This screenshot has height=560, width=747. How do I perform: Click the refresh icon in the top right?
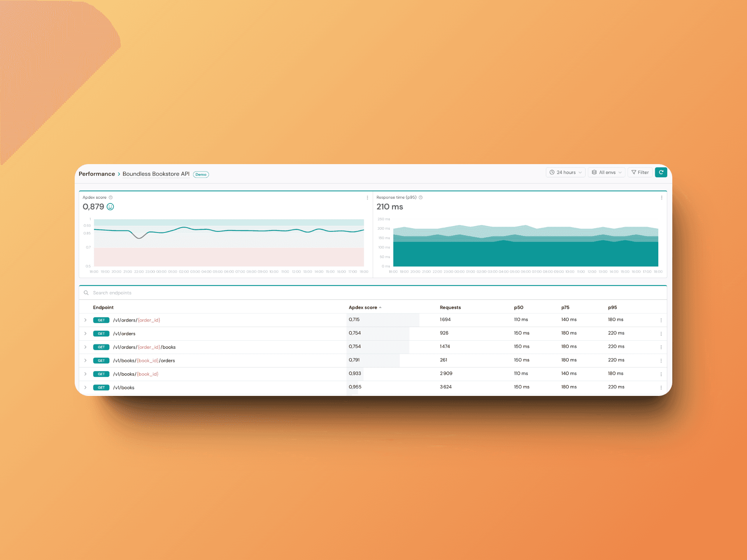[x=661, y=172]
